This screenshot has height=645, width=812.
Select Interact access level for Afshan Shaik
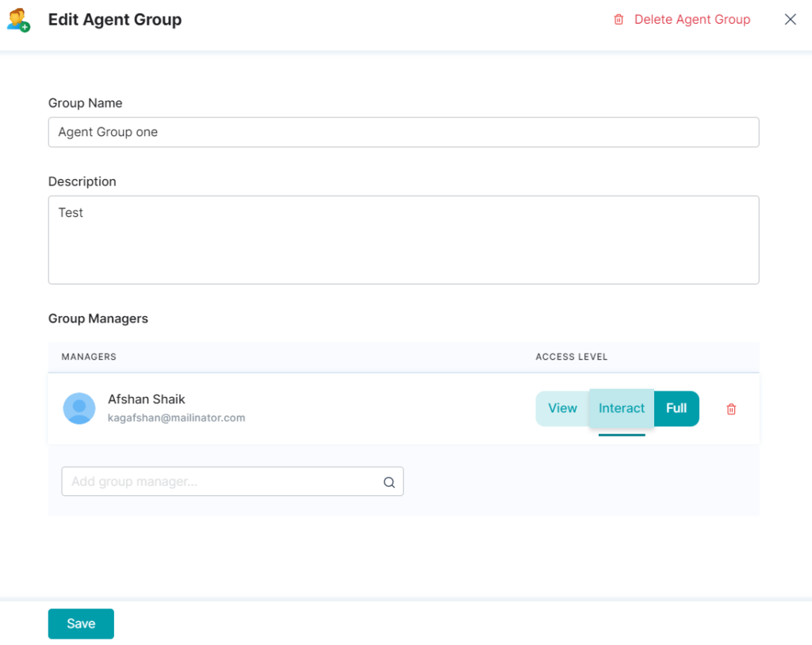621,408
